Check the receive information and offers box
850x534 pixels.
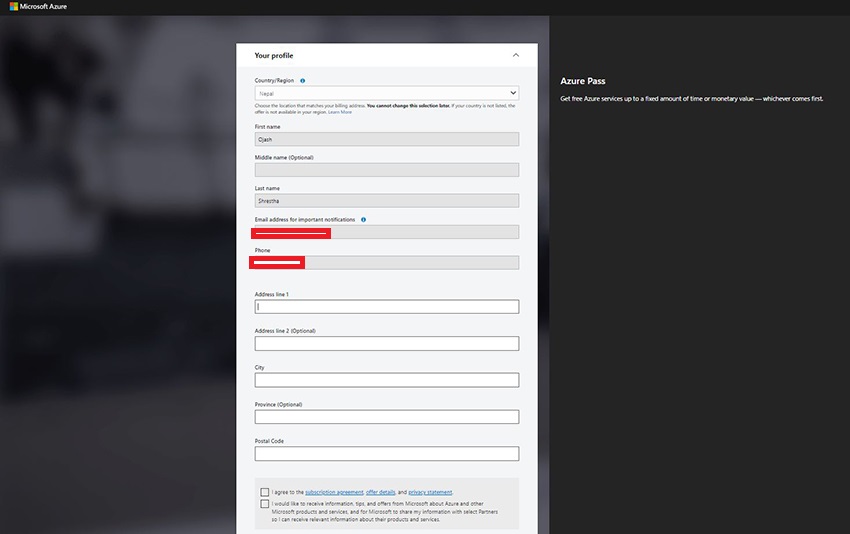(x=265, y=504)
